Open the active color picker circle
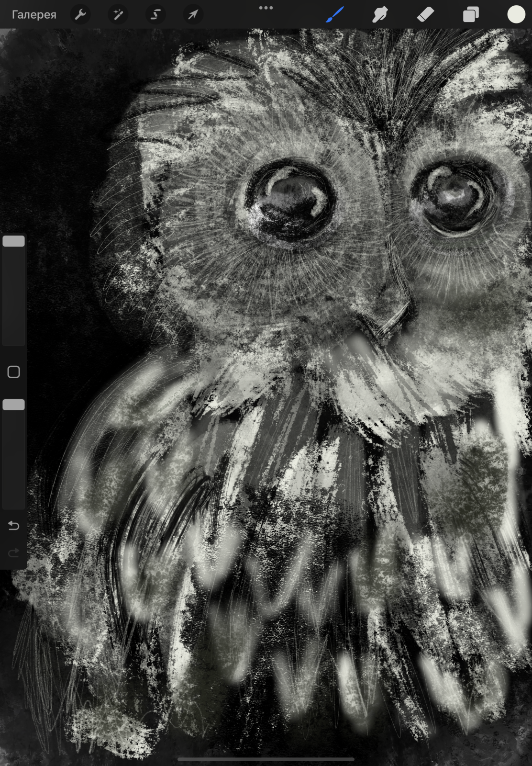The height and width of the screenshot is (766, 532). point(516,15)
